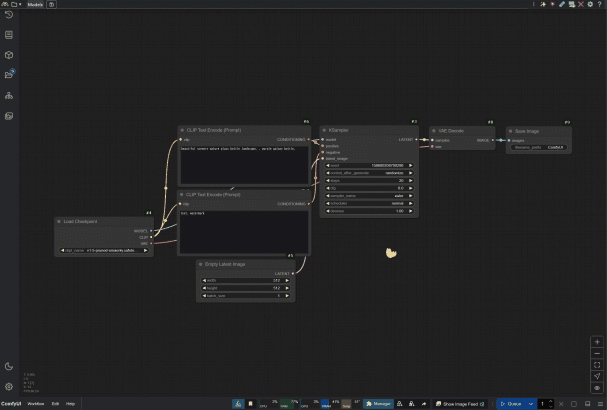
Task: Open the Workflow menu
Action: pyautogui.click(x=35, y=404)
